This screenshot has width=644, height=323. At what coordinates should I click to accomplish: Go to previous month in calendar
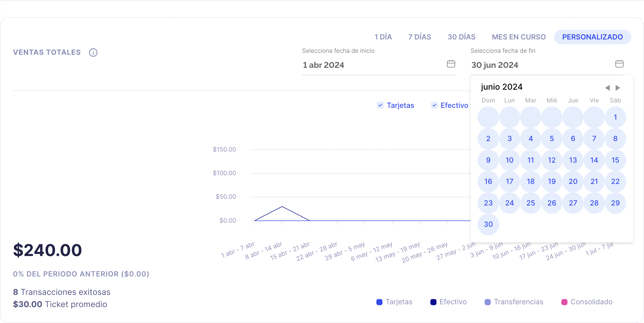tap(607, 88)
